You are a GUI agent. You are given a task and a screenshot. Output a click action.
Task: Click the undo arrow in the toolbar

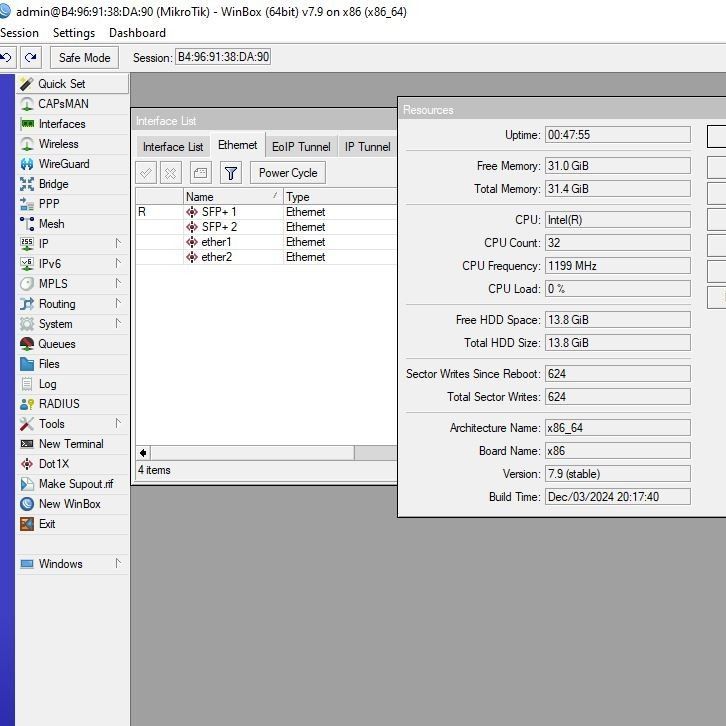(6, 58)
